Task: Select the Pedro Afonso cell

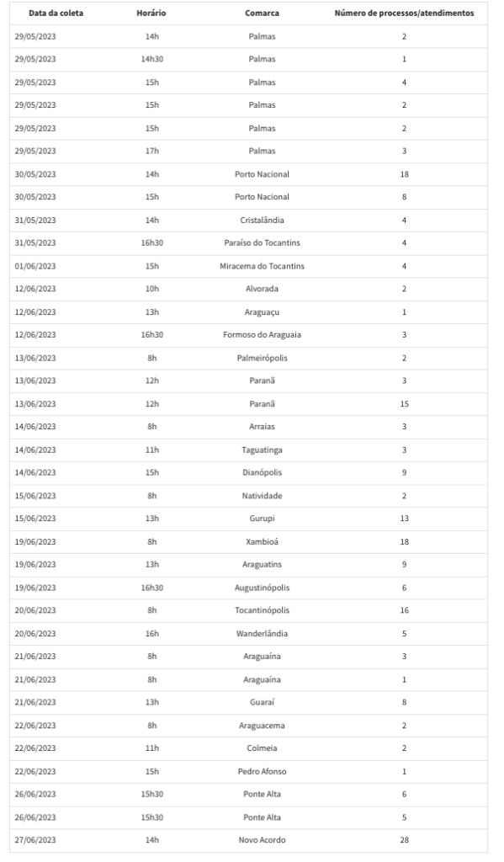Action: coord(263,771)
